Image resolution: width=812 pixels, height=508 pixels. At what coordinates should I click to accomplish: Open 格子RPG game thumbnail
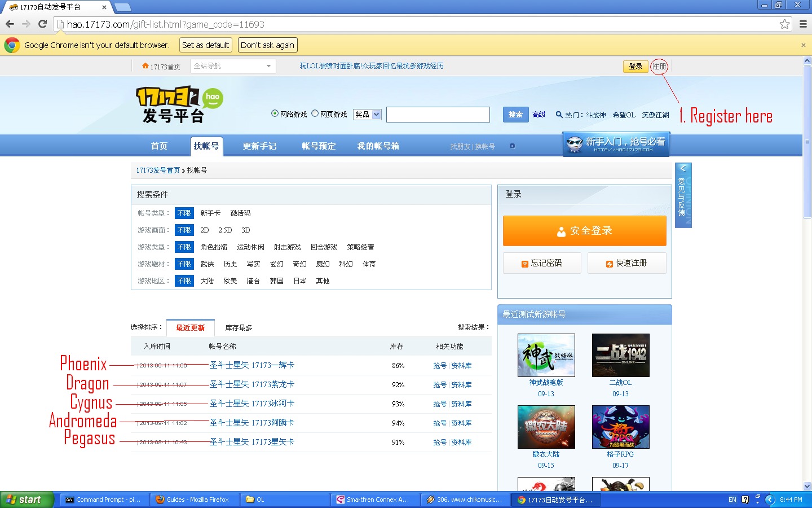[621, 427]
